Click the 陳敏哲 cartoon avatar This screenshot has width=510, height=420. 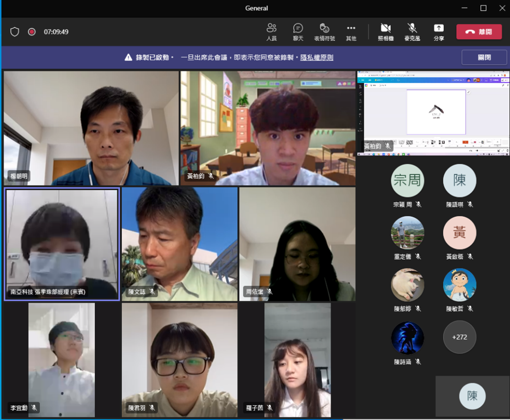pos(459,285)
